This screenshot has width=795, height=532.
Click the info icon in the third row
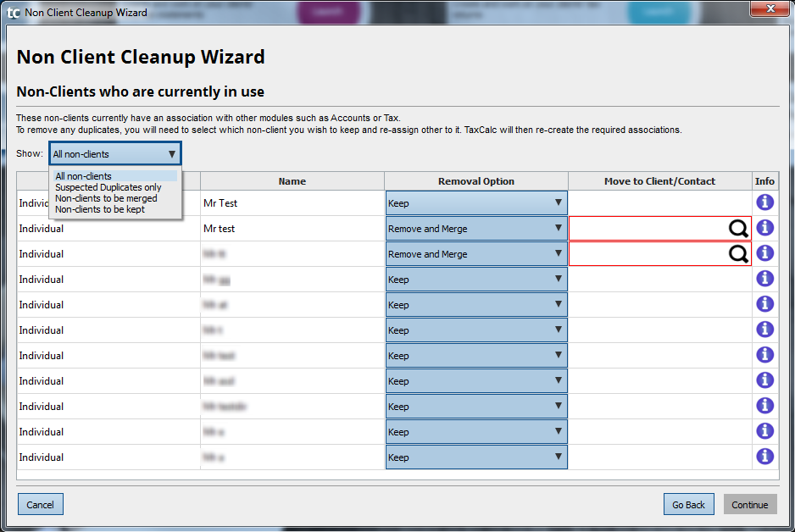pos(764,253)
